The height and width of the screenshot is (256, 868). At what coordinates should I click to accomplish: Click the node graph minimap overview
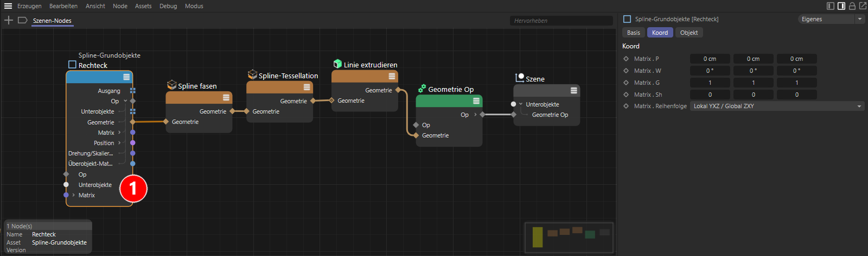pos(569,237)
